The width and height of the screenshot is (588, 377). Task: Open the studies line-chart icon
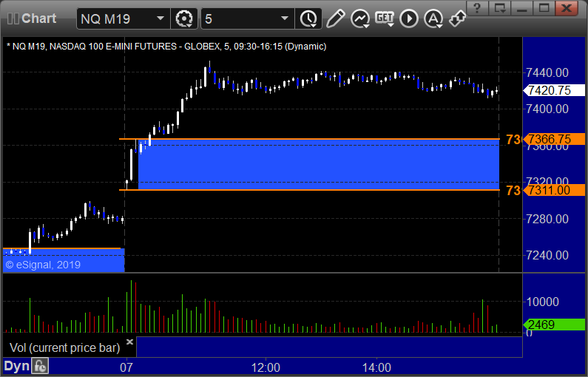(360, 18)
